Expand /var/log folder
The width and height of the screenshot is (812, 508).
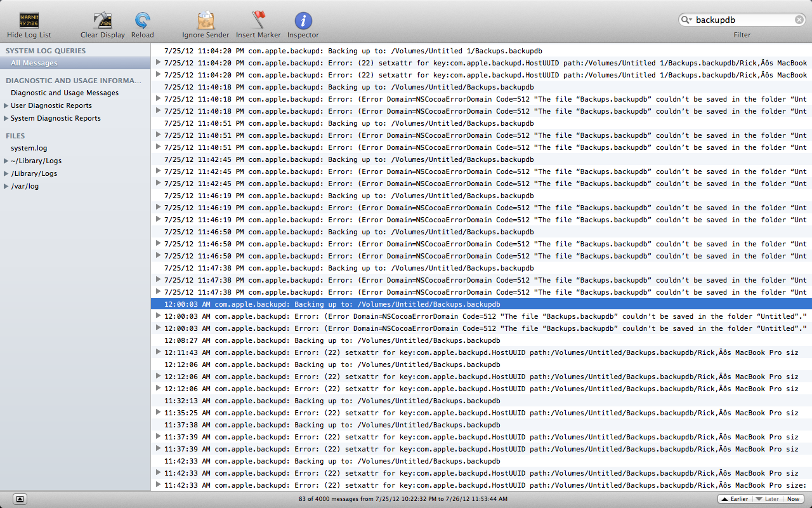pyautogui.click(x=6, y=186)
